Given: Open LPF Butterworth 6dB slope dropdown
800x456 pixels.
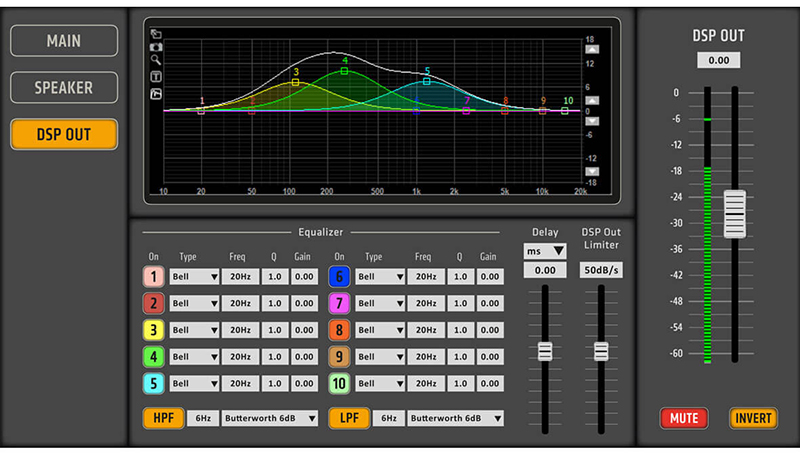Looking at the screenshot, I should click(456, 418).
